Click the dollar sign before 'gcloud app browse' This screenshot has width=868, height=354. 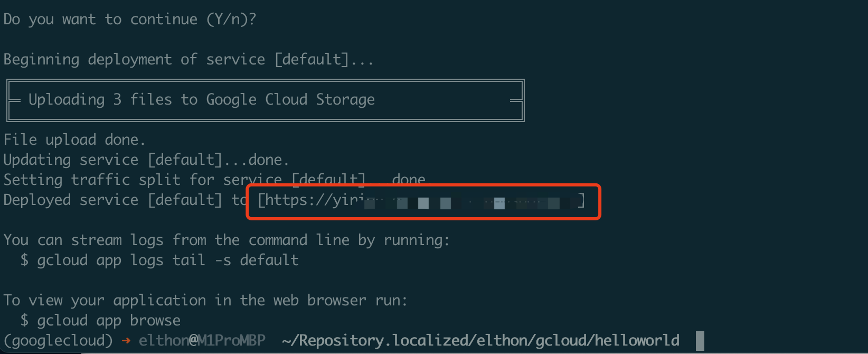24,321
